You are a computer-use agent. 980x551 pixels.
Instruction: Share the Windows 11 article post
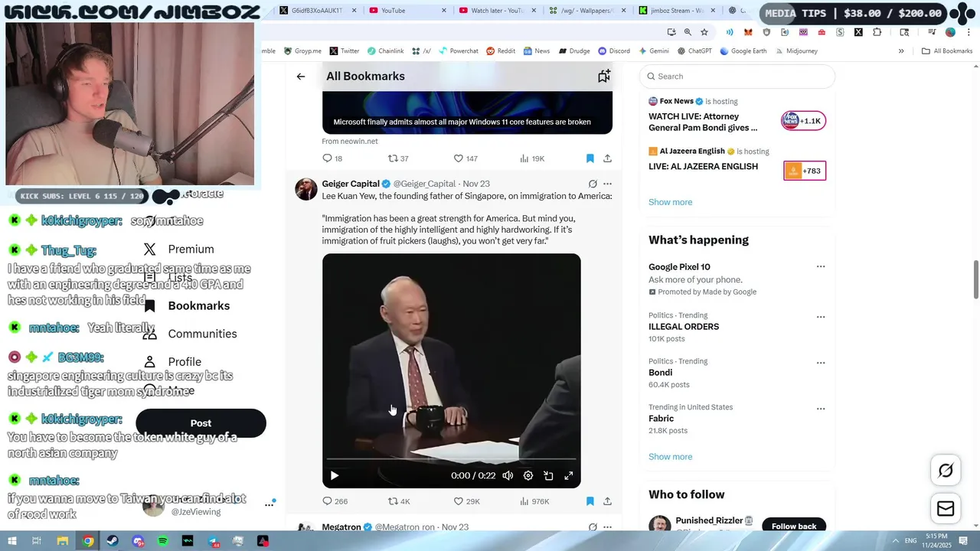coord(607,158)
